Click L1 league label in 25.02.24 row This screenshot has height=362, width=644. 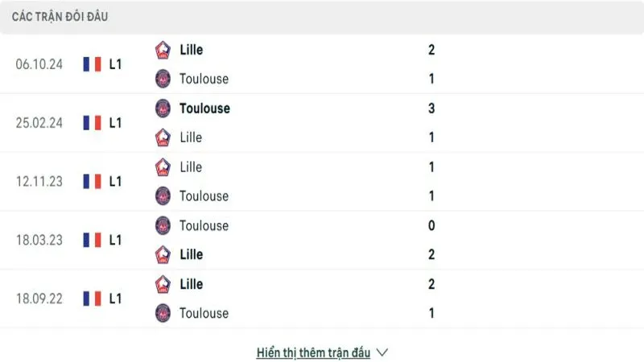(115, 123)
